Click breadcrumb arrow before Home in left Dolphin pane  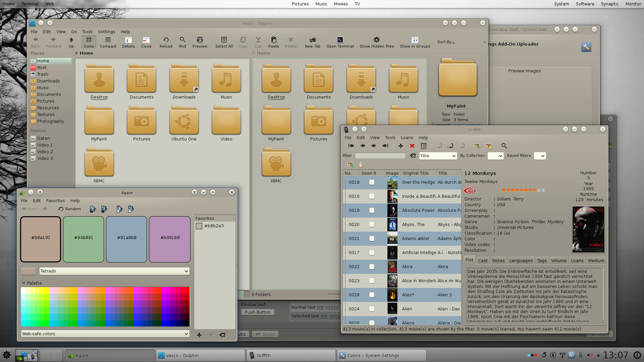(x=76, y=53)
